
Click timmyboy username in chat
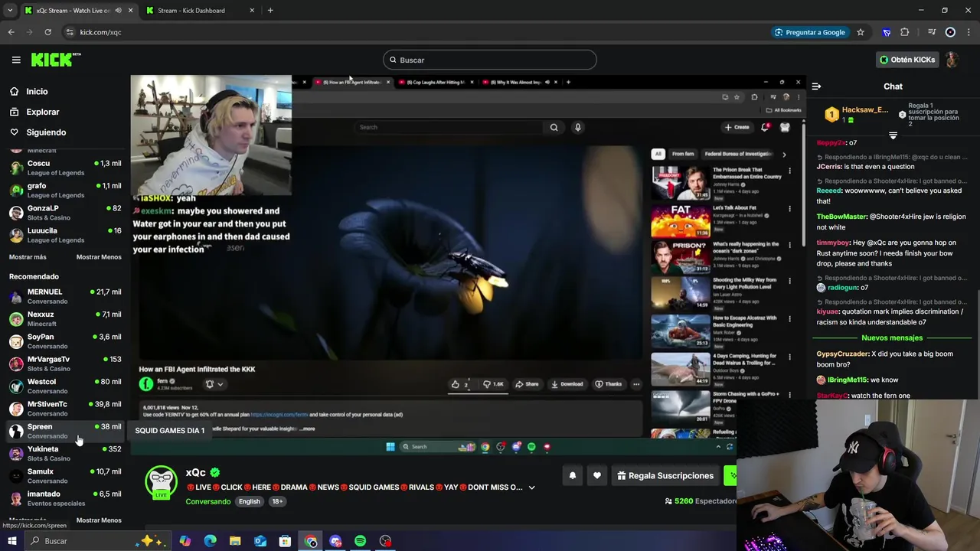coord(833,243)
